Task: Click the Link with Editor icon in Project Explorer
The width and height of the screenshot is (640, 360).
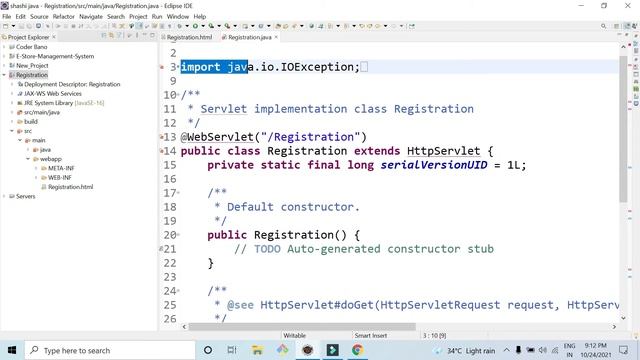Action: (x=111, y=36)
